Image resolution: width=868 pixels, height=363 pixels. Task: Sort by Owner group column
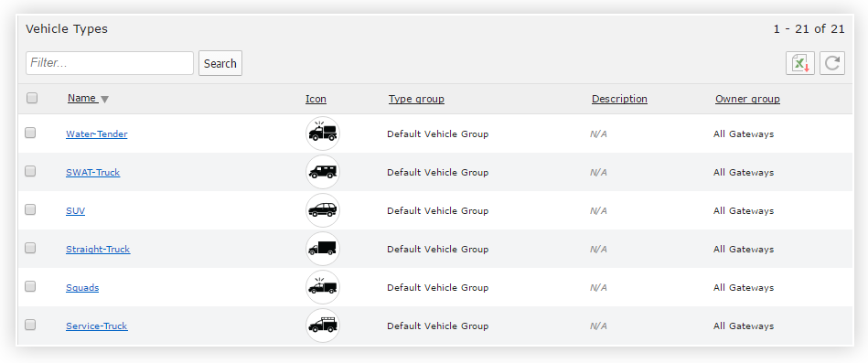coord(747,99)
